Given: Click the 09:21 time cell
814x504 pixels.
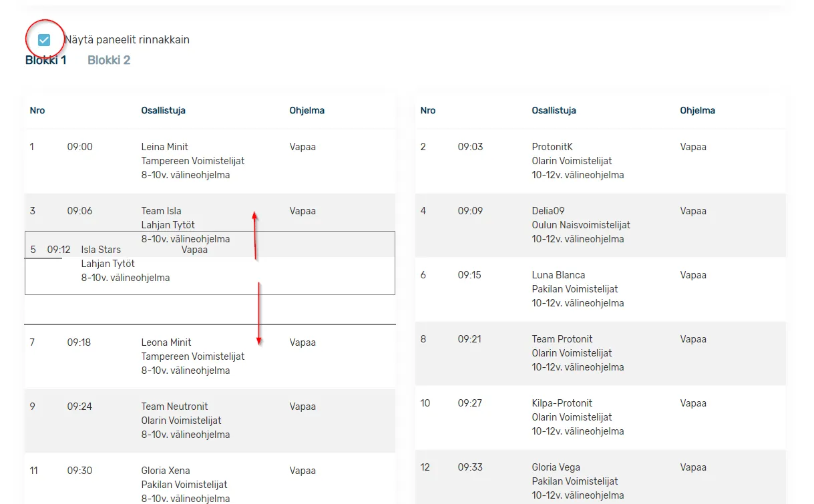Looking at the screenshot, I should tap(469, 339).
